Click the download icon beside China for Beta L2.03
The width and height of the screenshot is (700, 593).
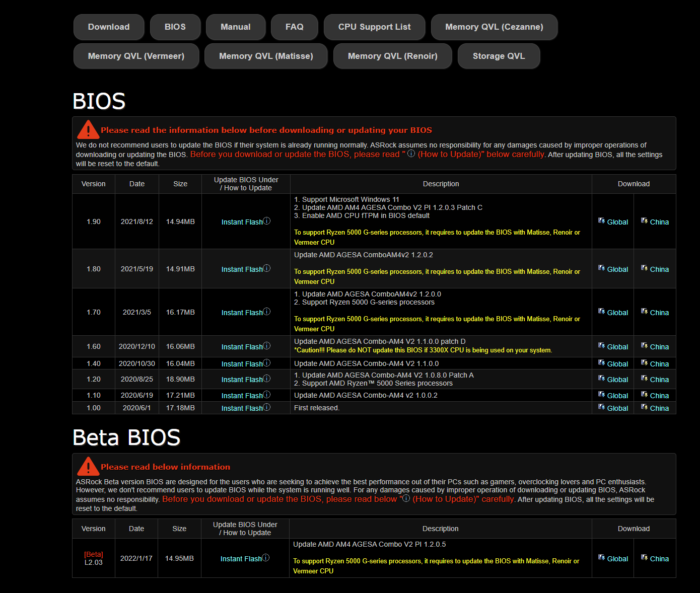tap(644, 557)
